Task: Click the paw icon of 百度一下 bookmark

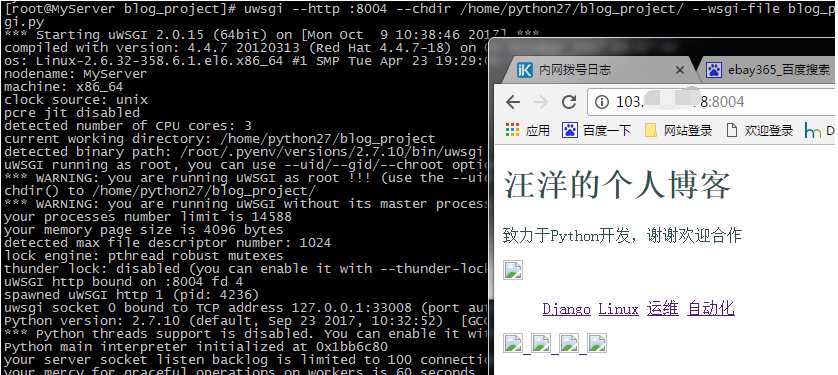Action: pos(570,130)
